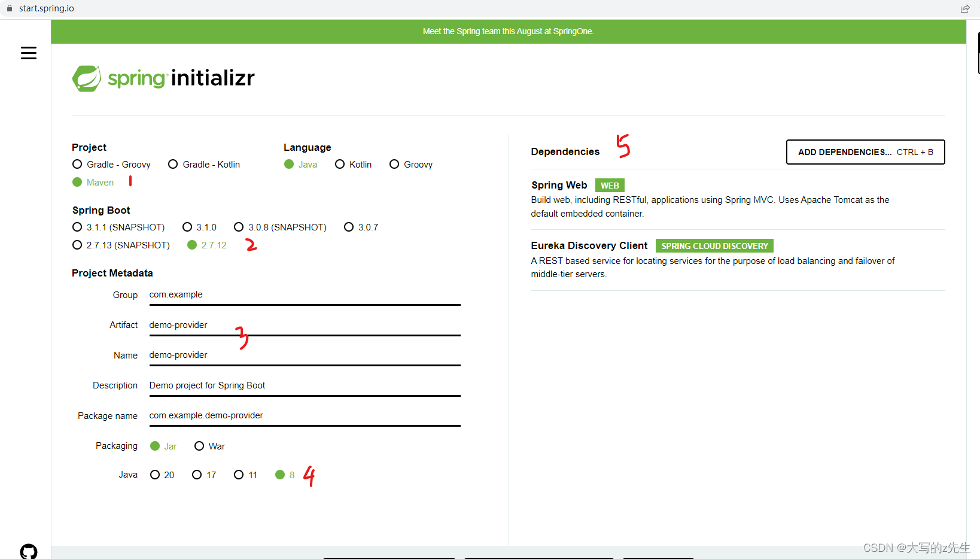
Task: Select Maven project type
Action: pos(93,183)
